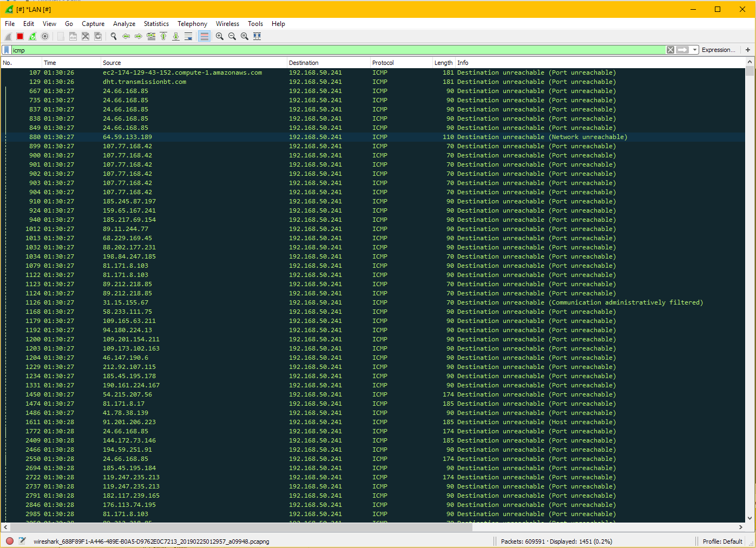The image size is (756, 548).
Task: Open the Help menu
Action: [x=278, y=24]
